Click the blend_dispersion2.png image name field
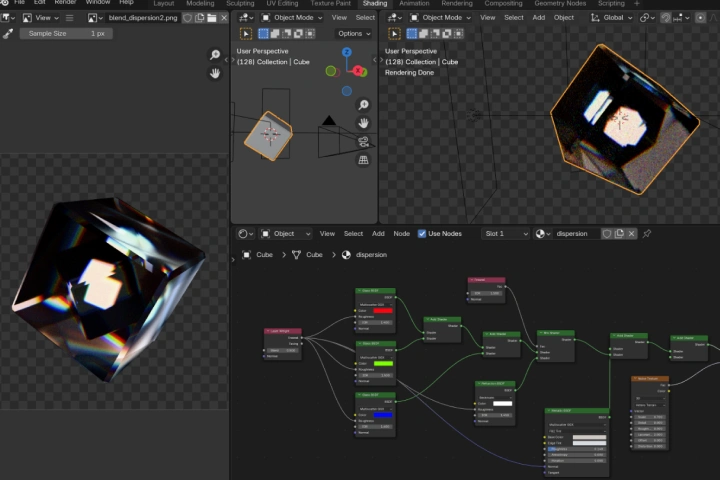 [x=142, y=18]
